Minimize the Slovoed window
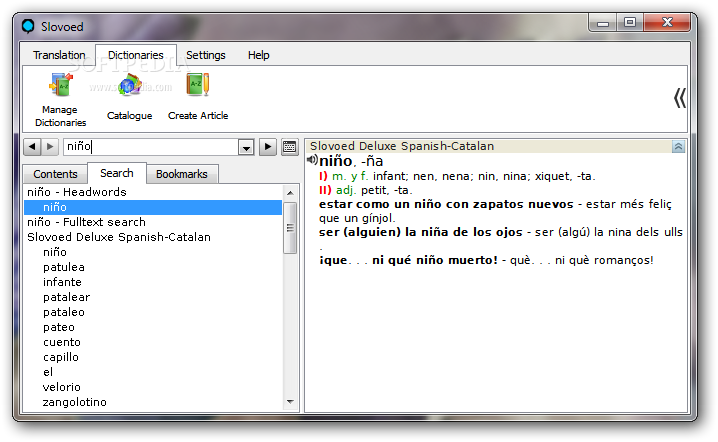The image size is (718, 442). click(603, 23)
